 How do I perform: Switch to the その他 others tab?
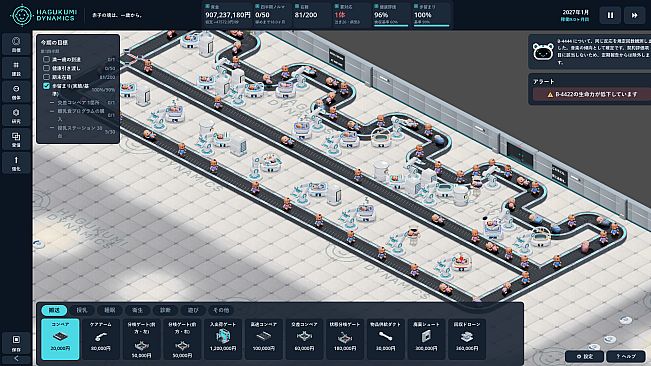221,310
